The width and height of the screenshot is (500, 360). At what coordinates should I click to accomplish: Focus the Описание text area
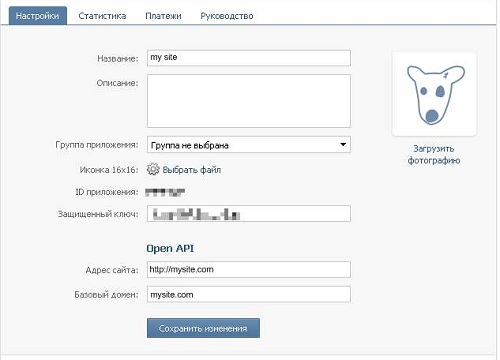pyautogui.click(x=249, y=101)
